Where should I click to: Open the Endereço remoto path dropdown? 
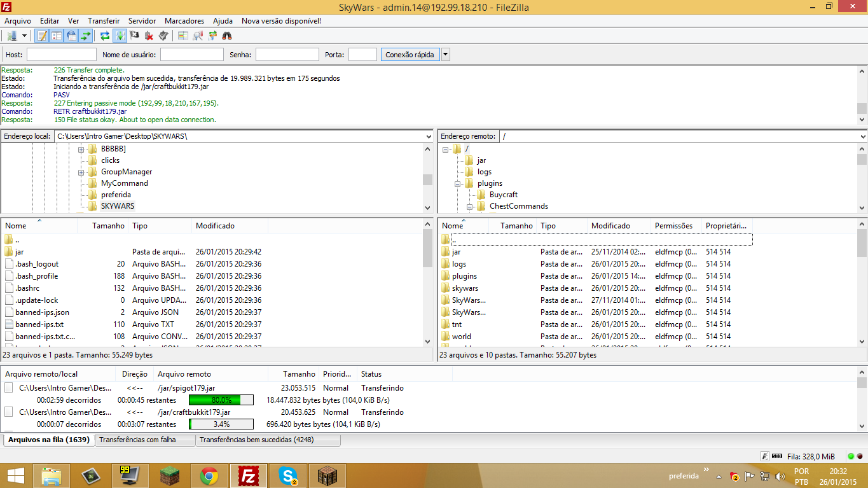(862, 136)
